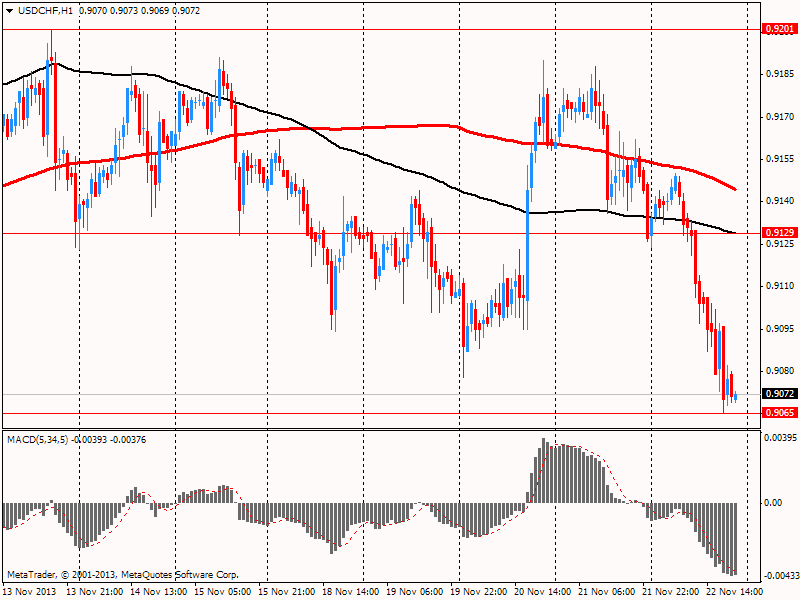Select the price scale value 0.9125

coord(780,244)
